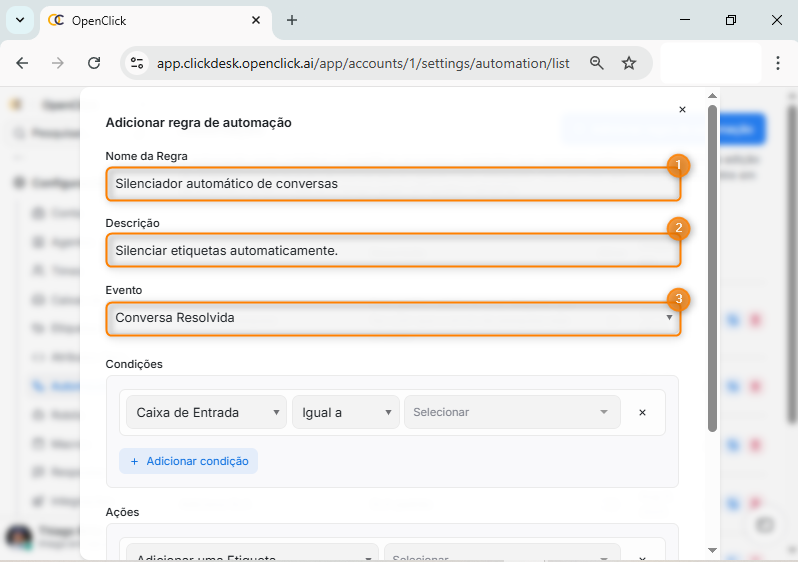Bookmark this page with the star icon

coord(629,63)
